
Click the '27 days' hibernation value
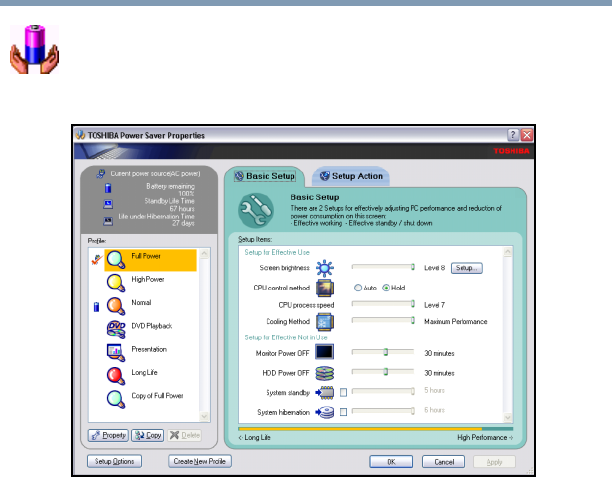point(183,223)
